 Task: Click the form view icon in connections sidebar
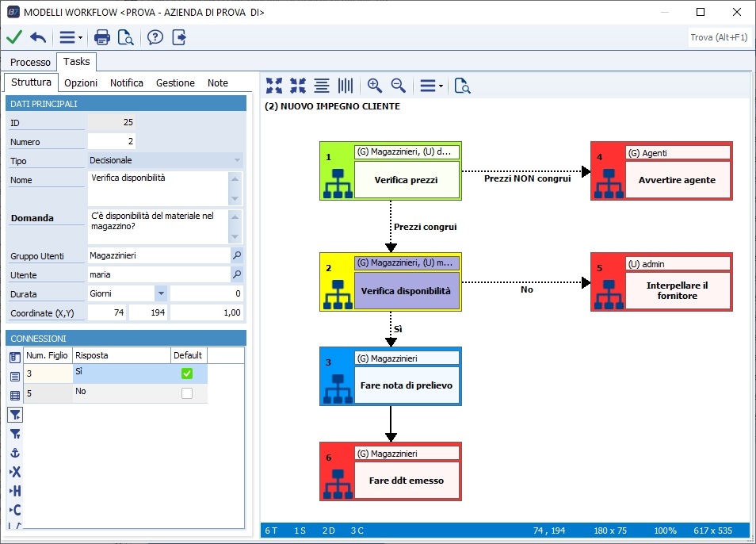tap(15, 358)
